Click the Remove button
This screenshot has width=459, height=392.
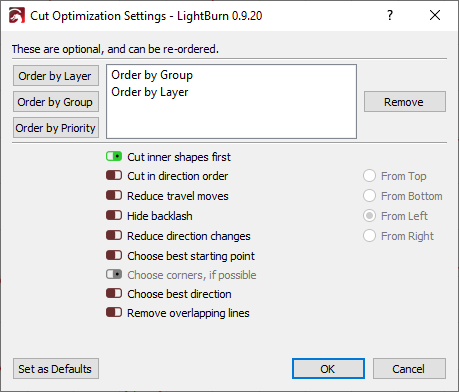click(x=405, y=102)
